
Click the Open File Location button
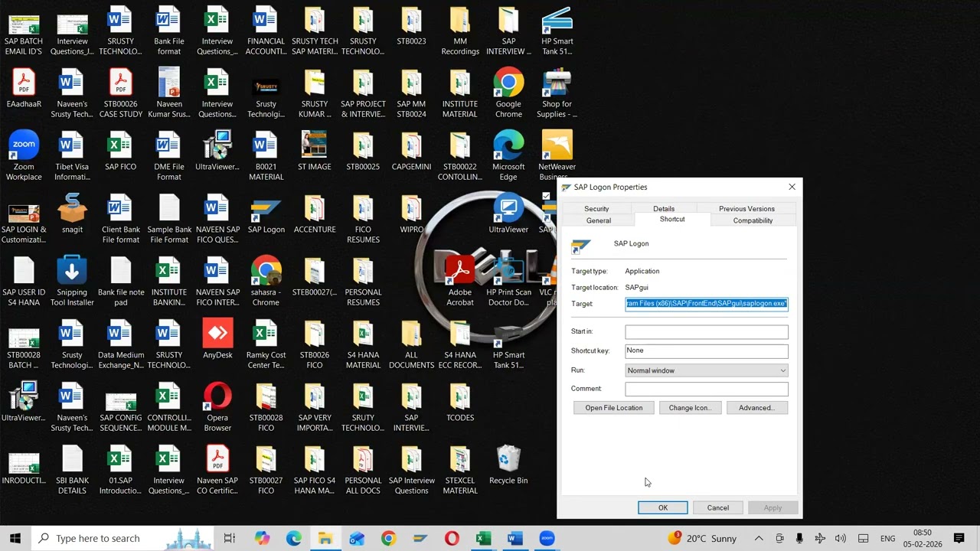click(x=614, y=408)
